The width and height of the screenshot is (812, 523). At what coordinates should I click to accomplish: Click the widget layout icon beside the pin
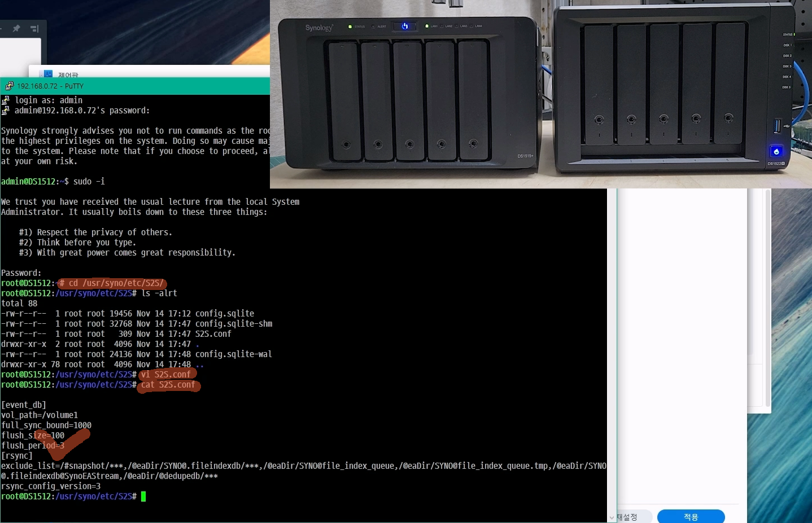pyautogui.click(x=34, y=28)
